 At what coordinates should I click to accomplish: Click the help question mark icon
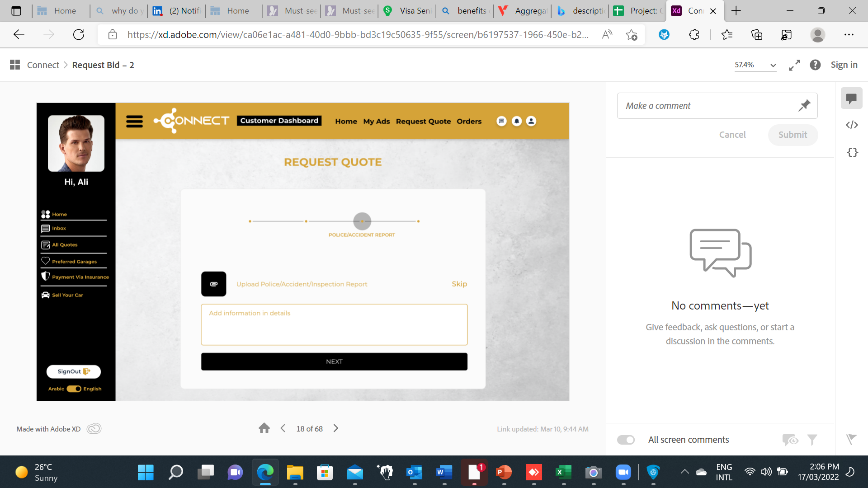pos(815,65)
